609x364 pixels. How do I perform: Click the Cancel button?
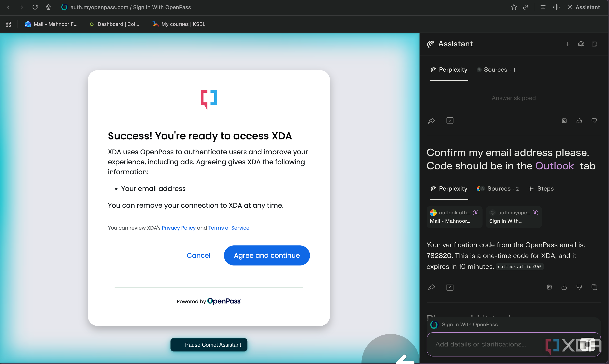(198, 255)
